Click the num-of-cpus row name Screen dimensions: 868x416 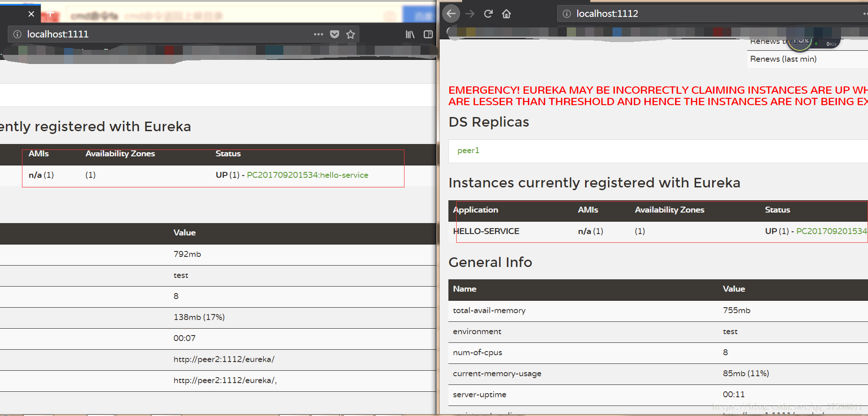coord(478,352)
